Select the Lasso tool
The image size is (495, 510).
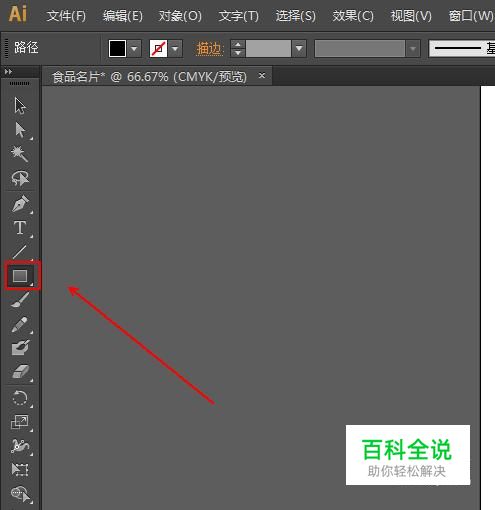coord(20,178)
